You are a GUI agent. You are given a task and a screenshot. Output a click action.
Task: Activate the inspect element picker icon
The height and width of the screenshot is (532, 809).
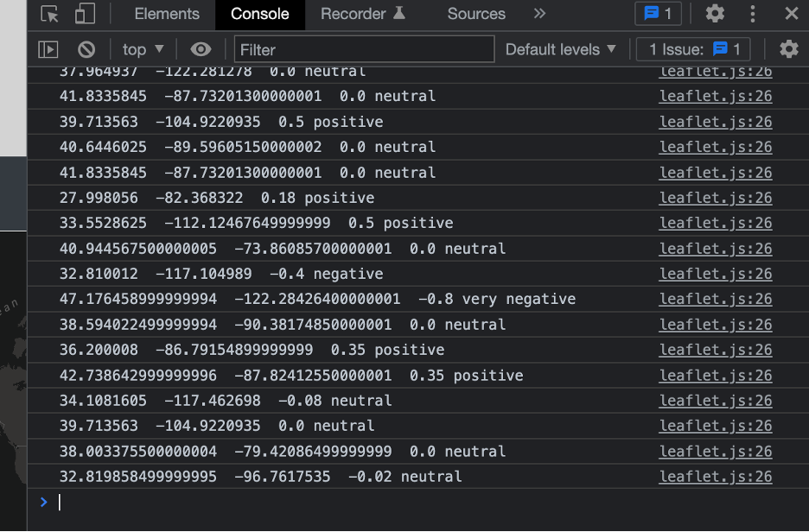coord(49,14)
